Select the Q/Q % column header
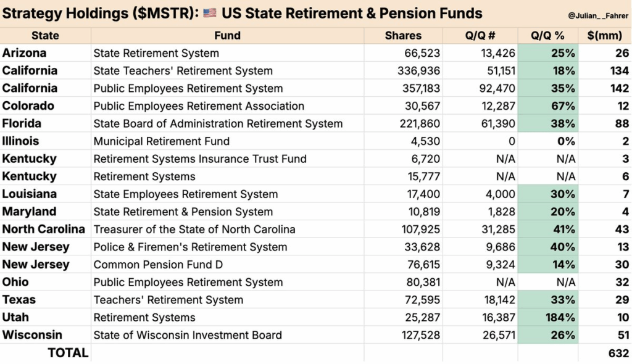The height and width of the screenshot is (364, 632). pos(547,36)
